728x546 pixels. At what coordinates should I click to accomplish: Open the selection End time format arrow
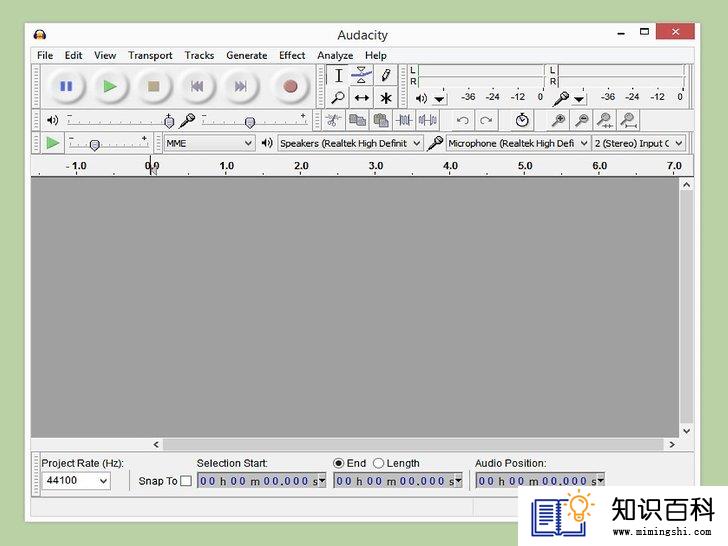pyautogui.click(x=458, y=480)
